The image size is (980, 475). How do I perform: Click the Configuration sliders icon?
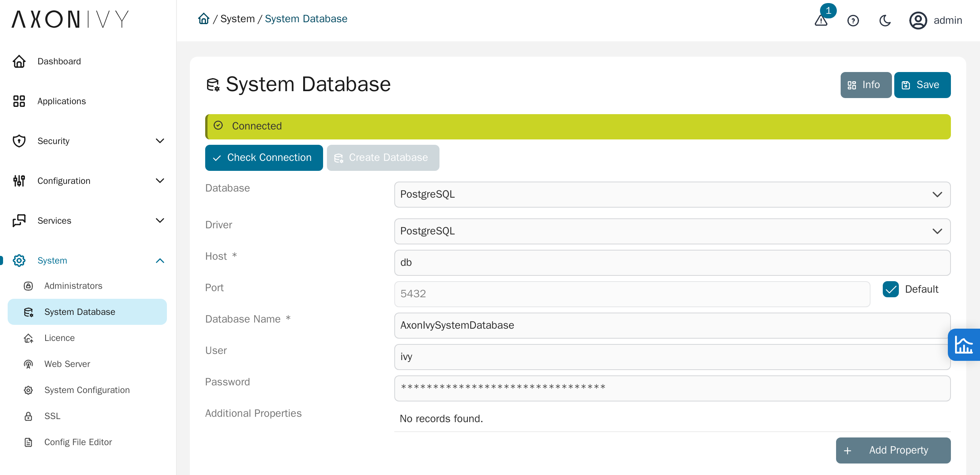click(19, 181)
